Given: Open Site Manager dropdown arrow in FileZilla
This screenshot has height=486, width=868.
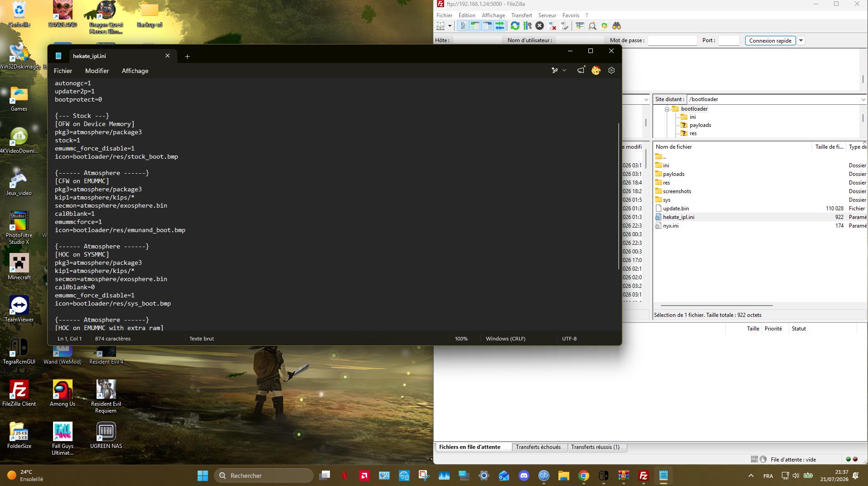Looking at the screenshot, I should [x=450, y=26].
